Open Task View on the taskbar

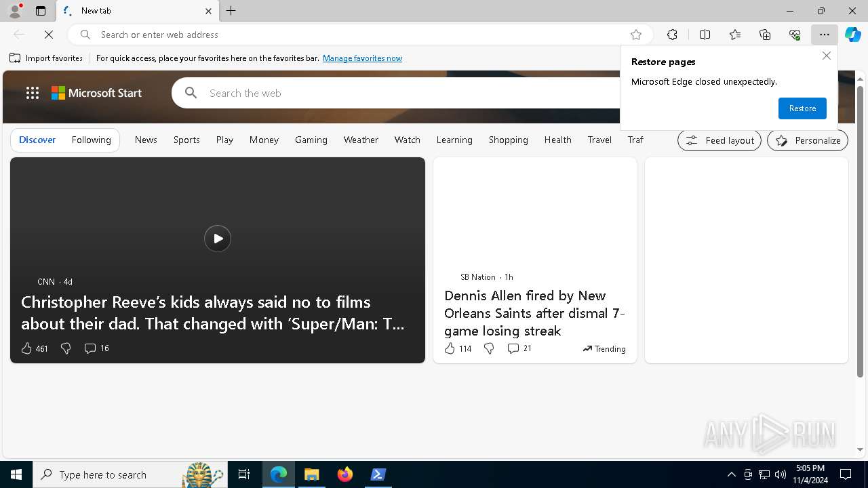[x=244, y=474]
